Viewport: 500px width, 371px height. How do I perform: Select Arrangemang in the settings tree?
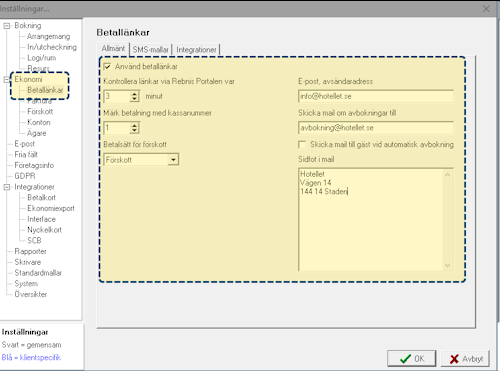click(49, 36)
